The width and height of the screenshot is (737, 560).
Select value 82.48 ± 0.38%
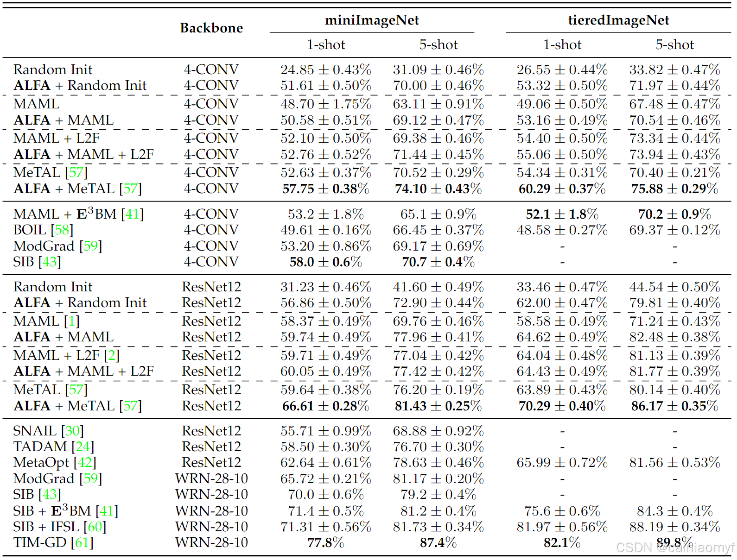tap(675, 337)
